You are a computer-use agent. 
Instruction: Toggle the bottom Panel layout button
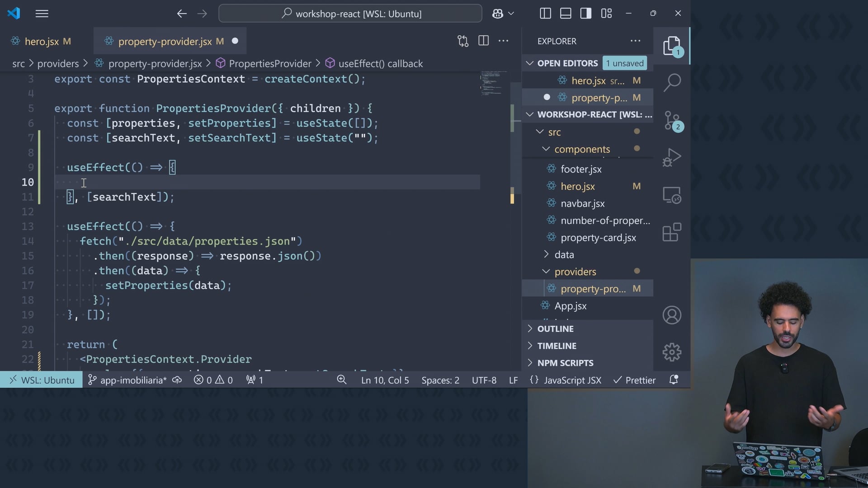566,14
